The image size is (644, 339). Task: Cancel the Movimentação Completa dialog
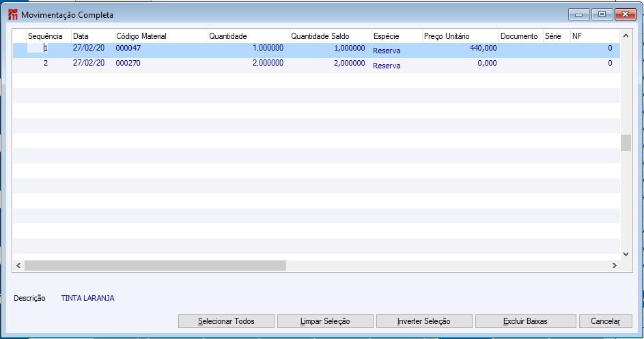pyautogui.click(x=605, y=321)
